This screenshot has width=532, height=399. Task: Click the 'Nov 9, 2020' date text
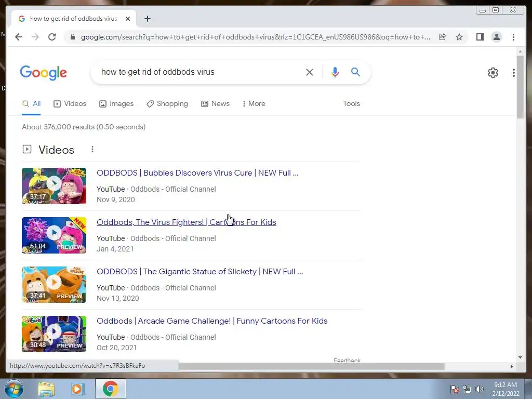point(116,199)
